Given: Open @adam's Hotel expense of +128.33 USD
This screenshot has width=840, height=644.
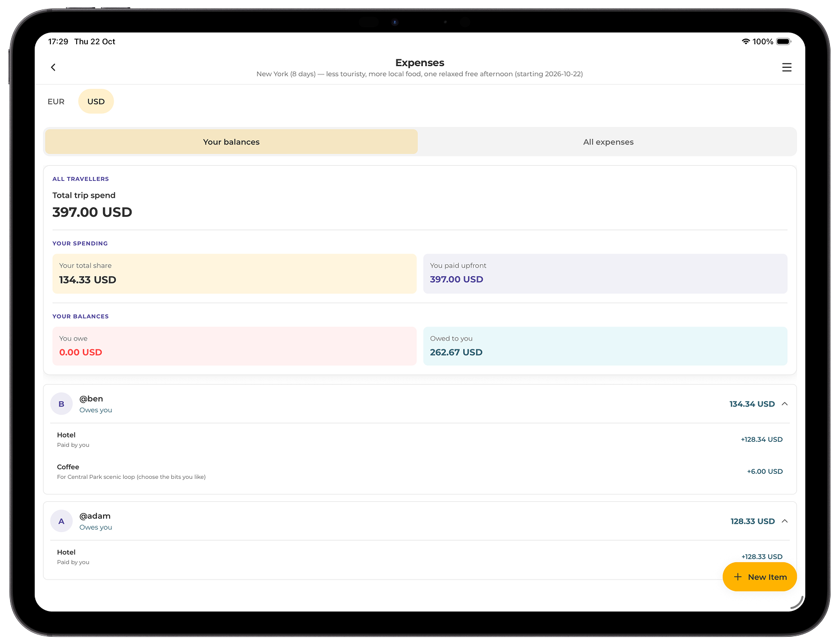Looking at the screenshot, I should (x=420, y=557).
